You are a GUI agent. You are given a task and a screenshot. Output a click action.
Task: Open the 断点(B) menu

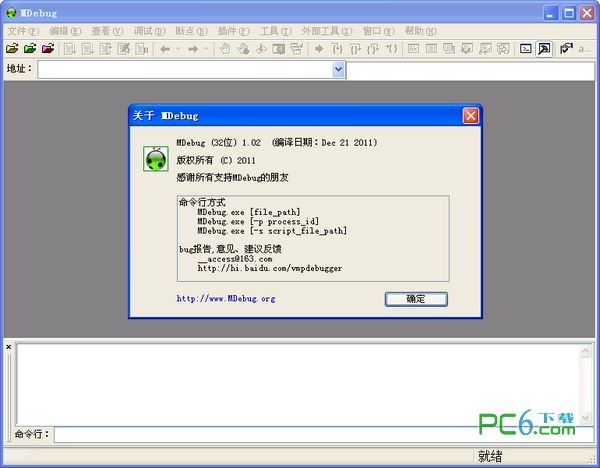[191, 31]
